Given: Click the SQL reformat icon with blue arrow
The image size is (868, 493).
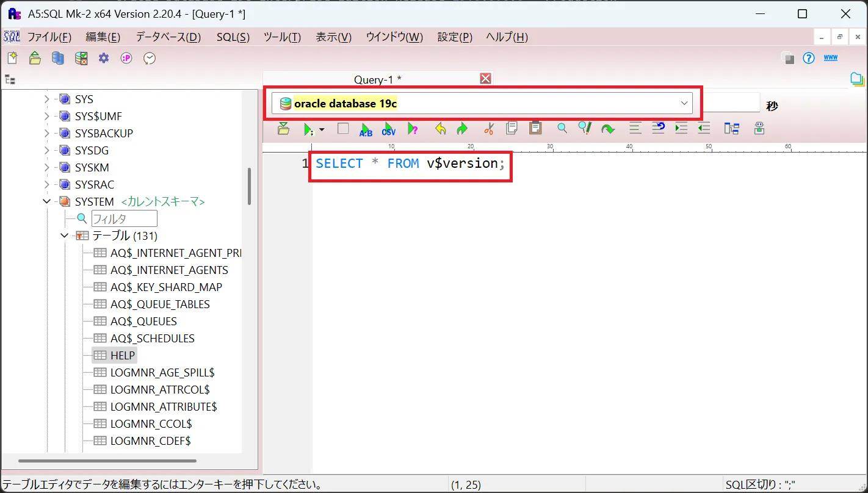Looking at the screenshot, I should [658, 128].
